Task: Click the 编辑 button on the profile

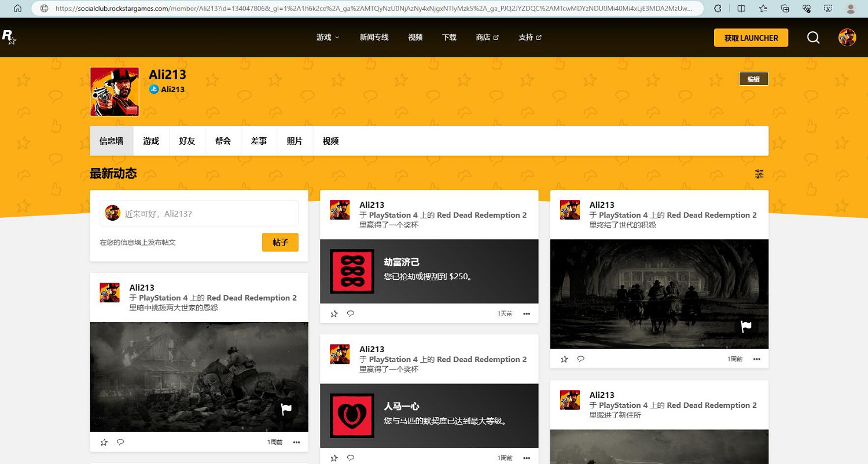Action: pyautogui.click(x=753, y=79)
